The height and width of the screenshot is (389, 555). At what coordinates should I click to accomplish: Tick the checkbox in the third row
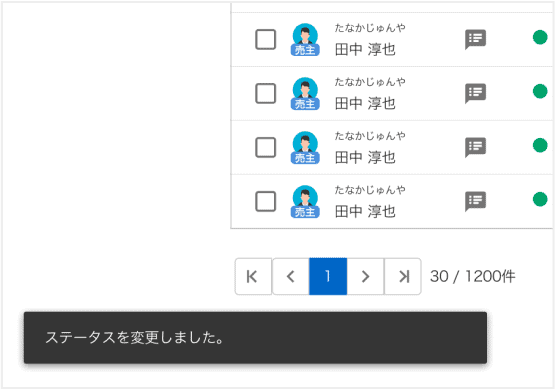pyautogui.click(x=265, y=147)
